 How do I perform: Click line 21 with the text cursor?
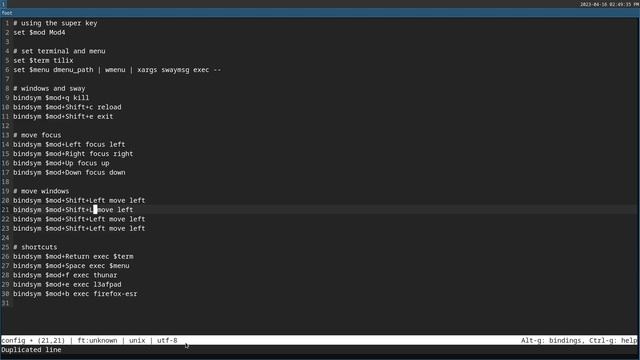[x=73, y=210]
